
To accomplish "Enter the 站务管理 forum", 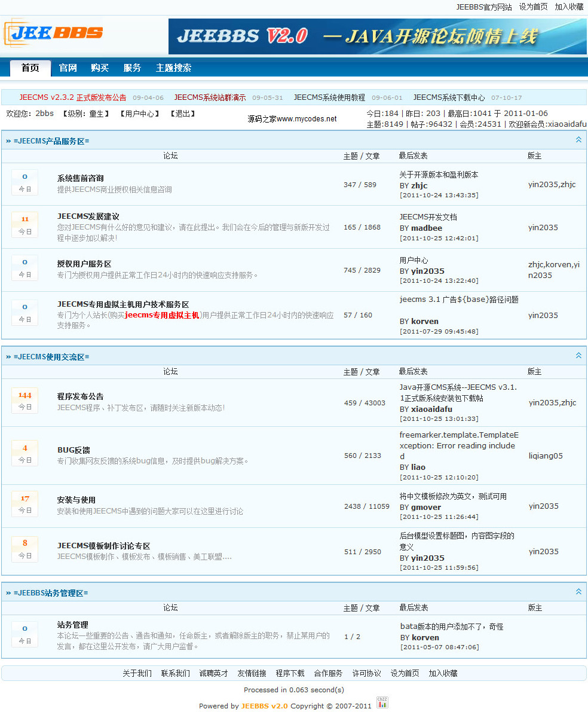I will [x=73, y=625].
